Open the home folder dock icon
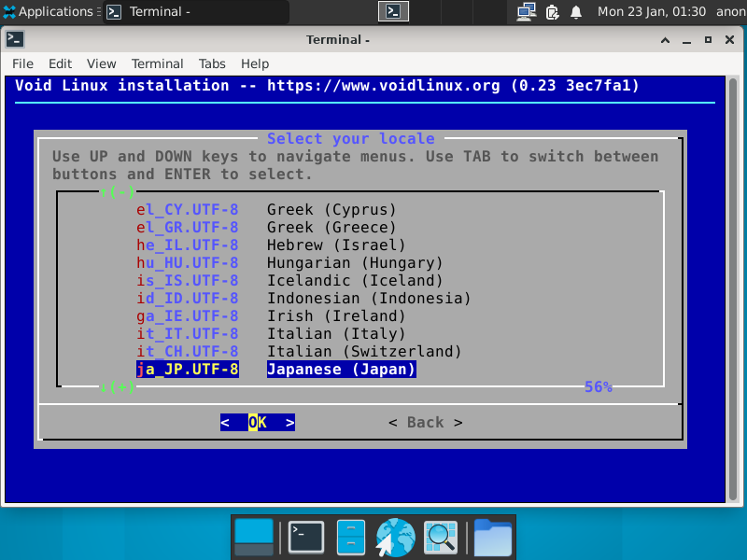 (493, 538)
